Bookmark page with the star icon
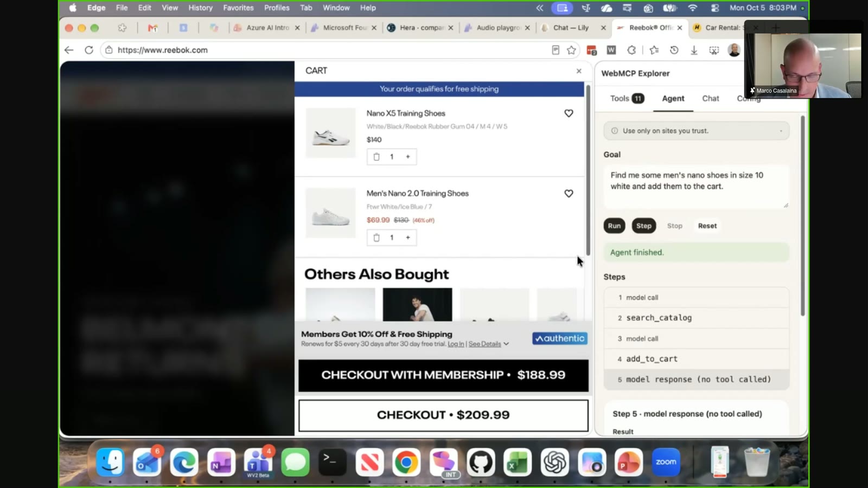The width and height of the screenshot is (868, 488). (571, 50)
